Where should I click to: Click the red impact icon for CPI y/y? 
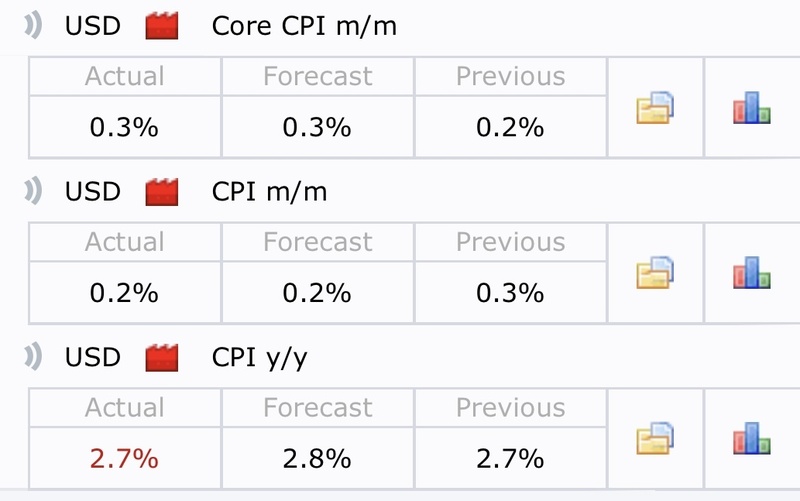162,357
